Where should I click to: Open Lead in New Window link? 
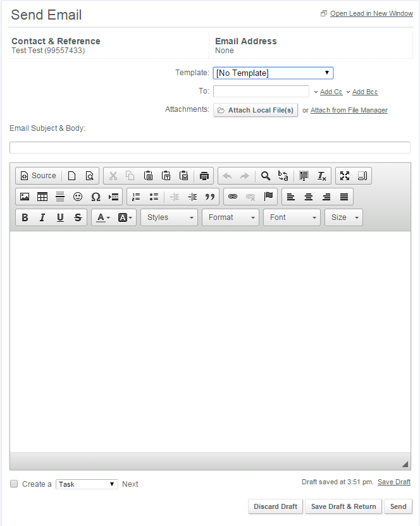tap(371, 13)
